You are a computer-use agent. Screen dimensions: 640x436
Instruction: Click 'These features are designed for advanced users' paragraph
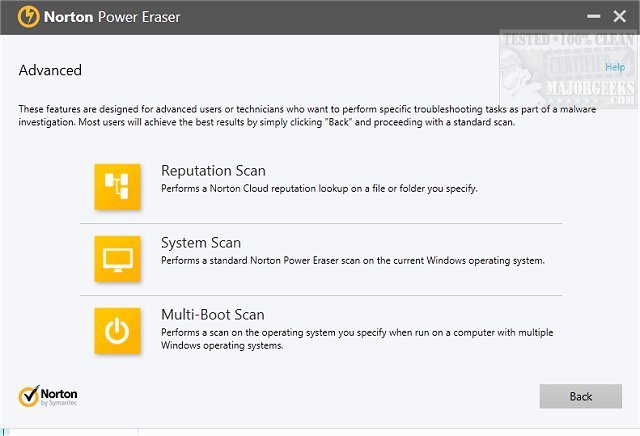[307, 116]
